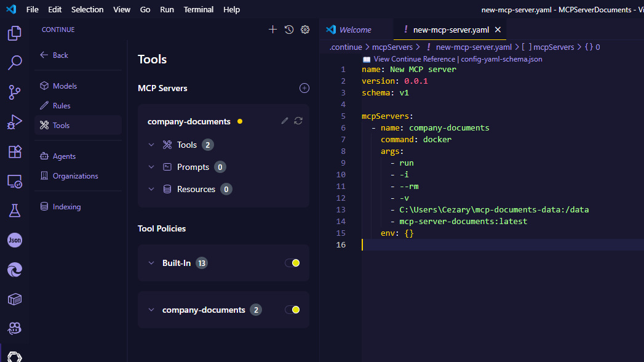
Task: Refresh the company-documents MCP server
Action: pos(298,121)
